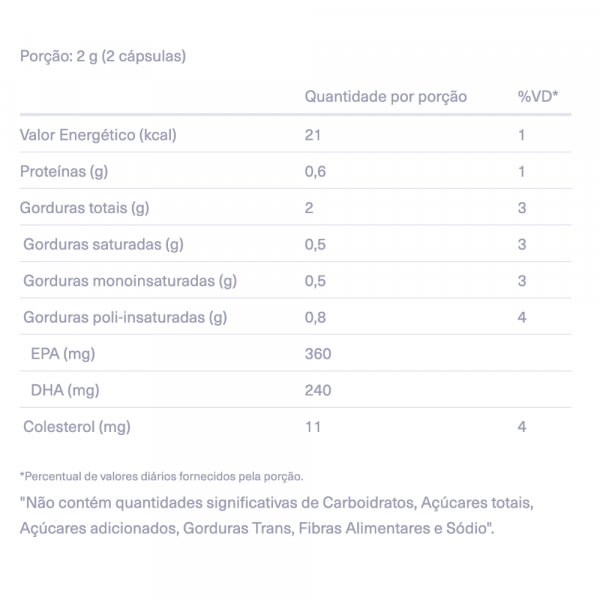Click the 0,6 value for Proteínas
The image size is (600, 600).
(x=315, y=172)
